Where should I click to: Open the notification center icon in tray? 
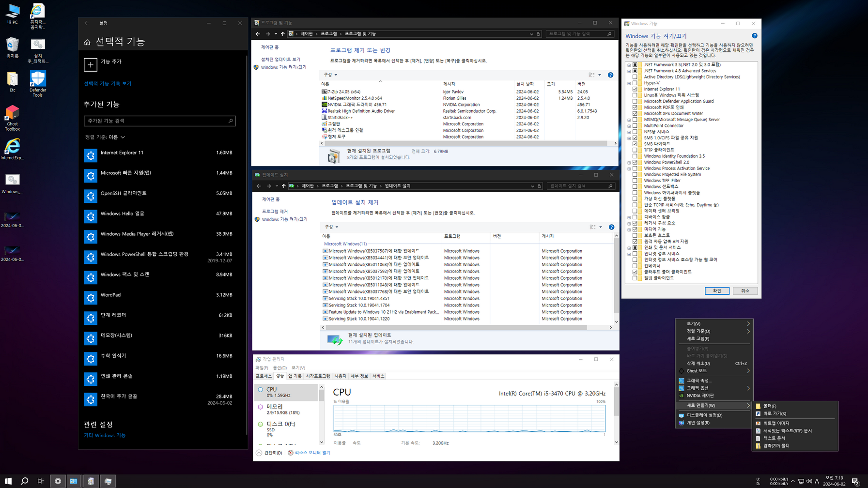pyautogui.click(x=855, y=481)
